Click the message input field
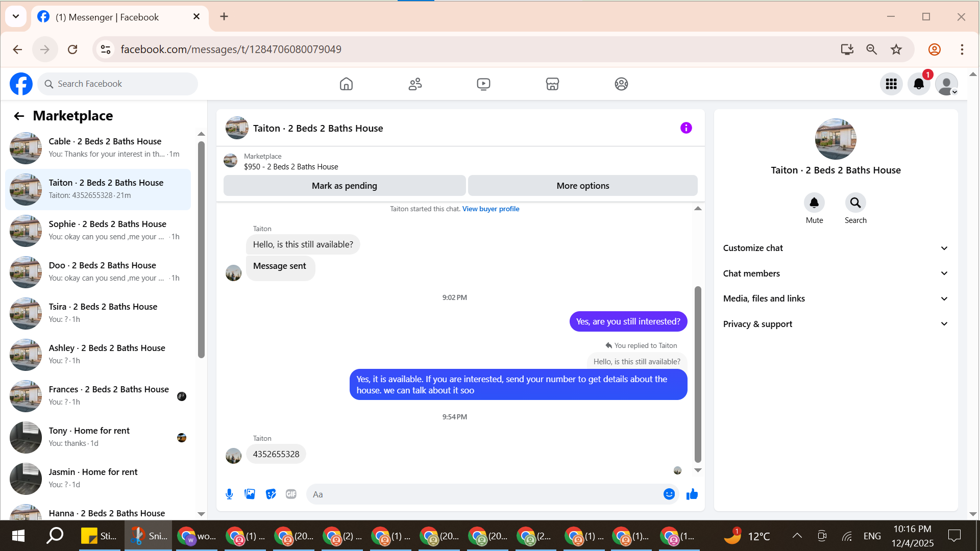 tap(485, 494)
